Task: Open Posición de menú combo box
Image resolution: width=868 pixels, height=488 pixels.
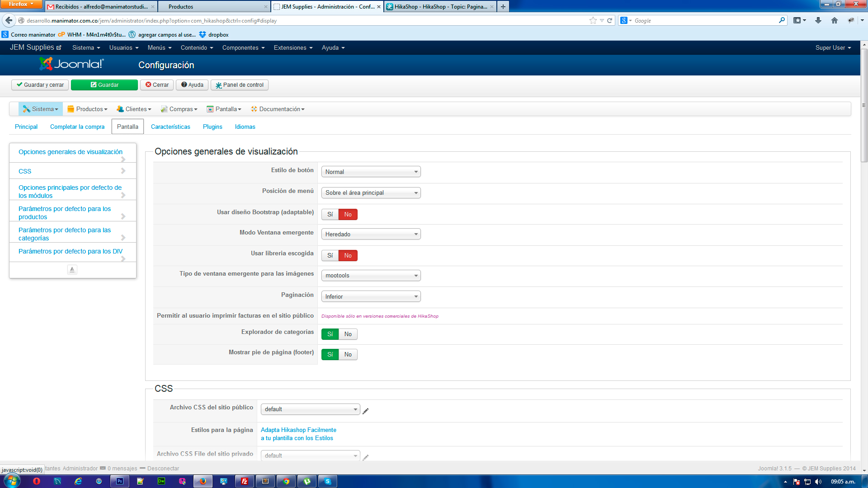Action: [371, 193]
